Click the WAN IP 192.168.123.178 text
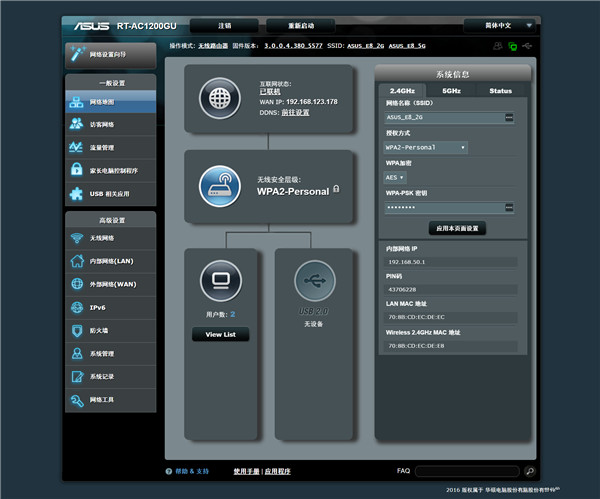 pyautogui.click(x=312, y=102)
